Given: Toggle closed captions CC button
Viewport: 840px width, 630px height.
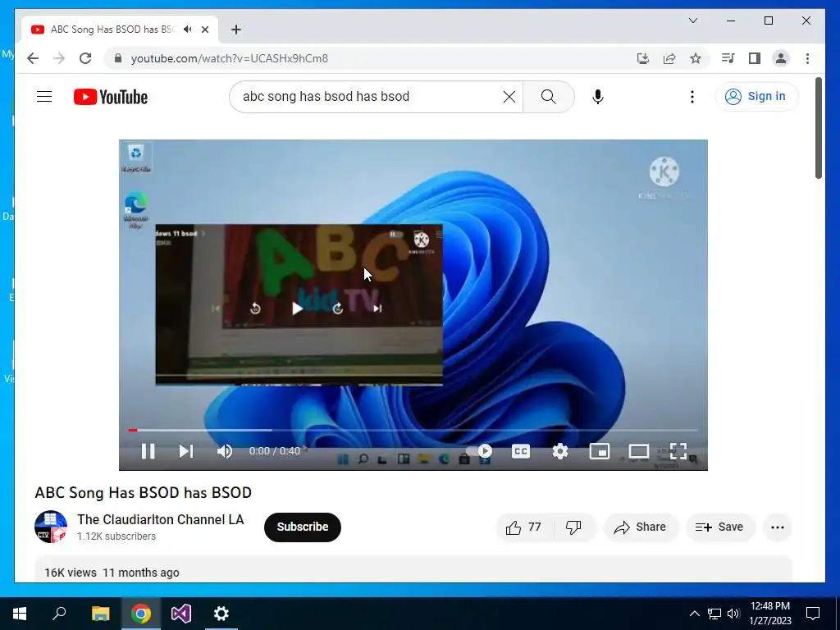Looking at the screenshot, I should point(520,451).
